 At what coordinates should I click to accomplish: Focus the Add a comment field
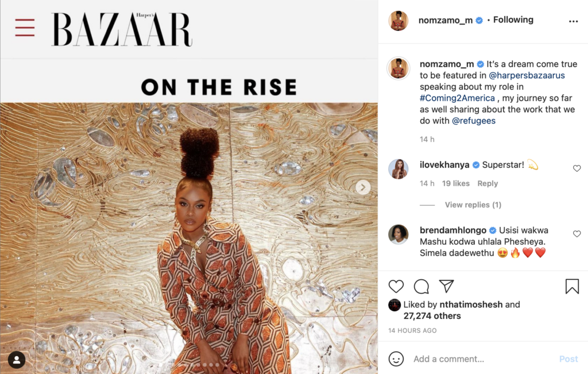(483, 359)
